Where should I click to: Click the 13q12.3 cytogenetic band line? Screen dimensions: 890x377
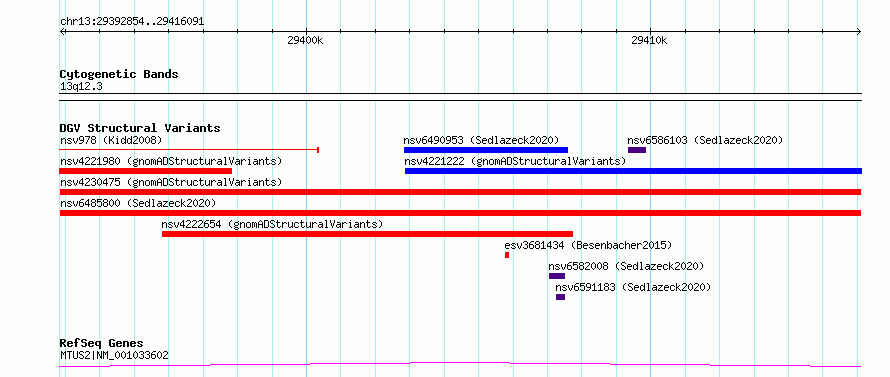click(x=460, y=97)
